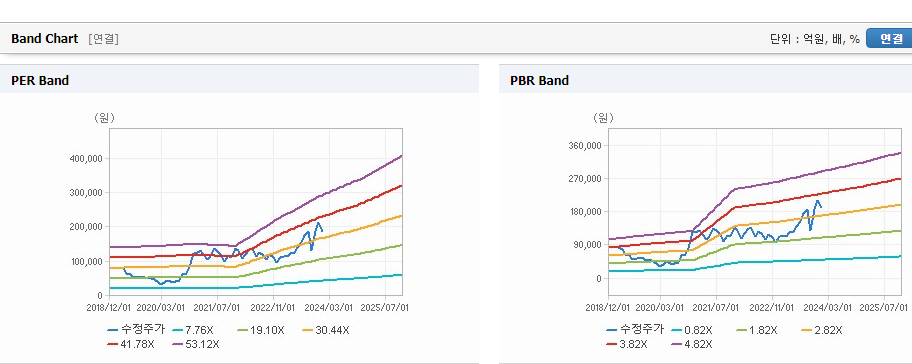This screenshot has width=912, height=364.
Task: Toggle 53.12X series in PER legend
Action: tap(196, 344)
